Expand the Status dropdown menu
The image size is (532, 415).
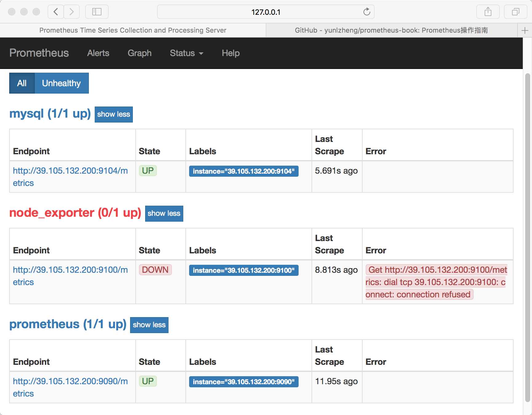pyautogui.click(x=187, y=53)
